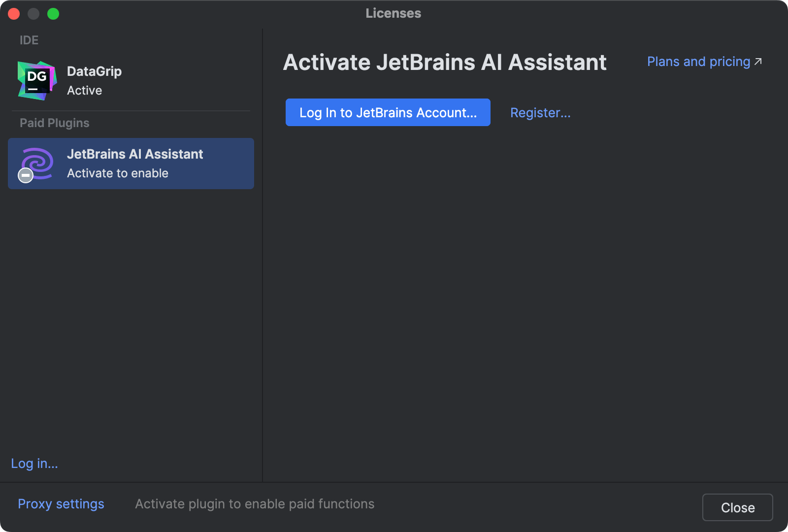This screenshot has width=788, height=532.
Task: Click the green zoom window control
Action: 53,14
